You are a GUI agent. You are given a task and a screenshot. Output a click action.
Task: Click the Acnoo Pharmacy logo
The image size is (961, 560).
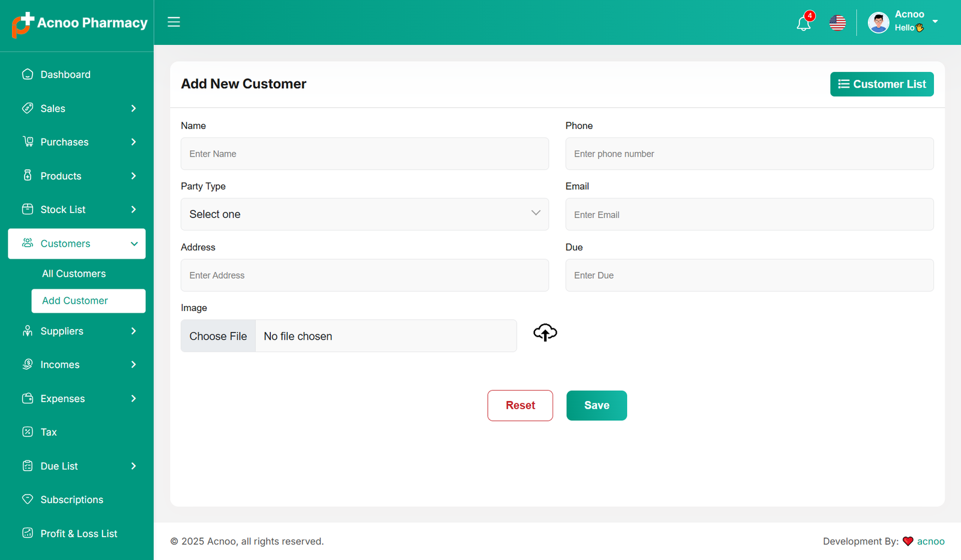point(79,24)
